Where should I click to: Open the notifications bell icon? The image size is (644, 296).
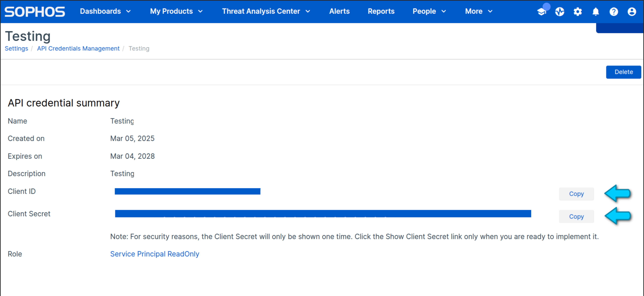(x=595, y=12)
